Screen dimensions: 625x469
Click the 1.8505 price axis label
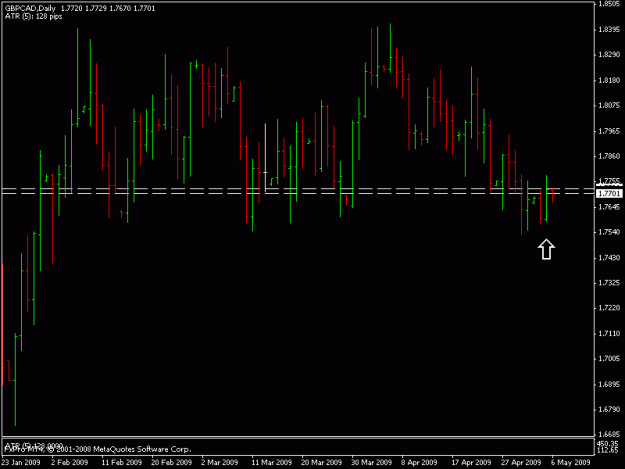tap(609, 4)
